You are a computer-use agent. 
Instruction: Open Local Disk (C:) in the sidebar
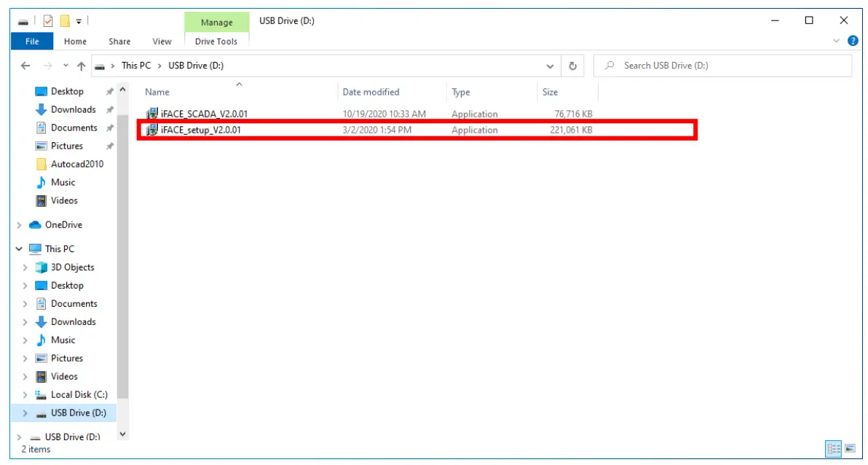(79, 395)
